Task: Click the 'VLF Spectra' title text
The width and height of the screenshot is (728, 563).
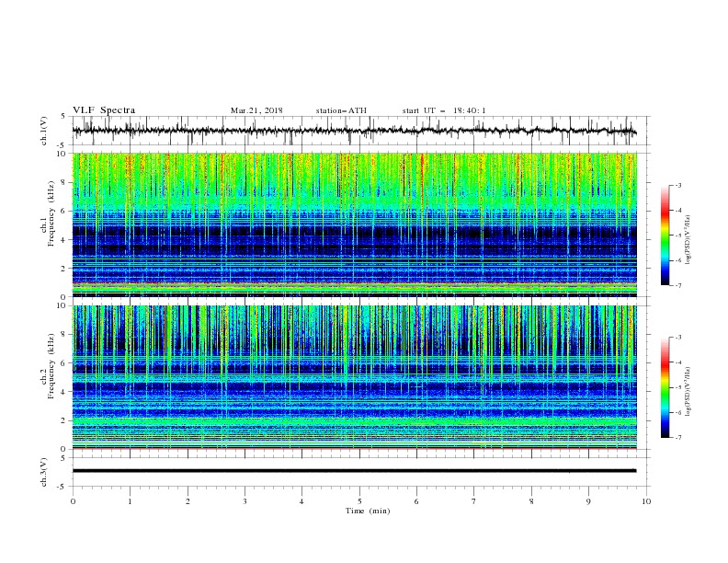Action: coord(104,110)
